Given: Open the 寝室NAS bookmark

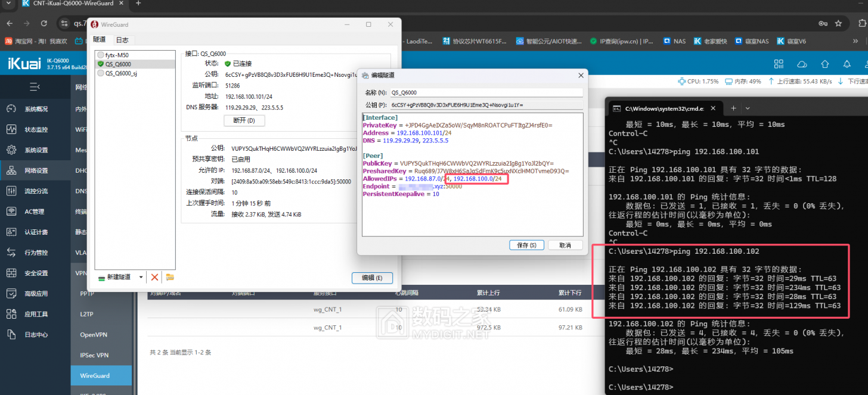Looking at the screenshot, I should 752,41.
